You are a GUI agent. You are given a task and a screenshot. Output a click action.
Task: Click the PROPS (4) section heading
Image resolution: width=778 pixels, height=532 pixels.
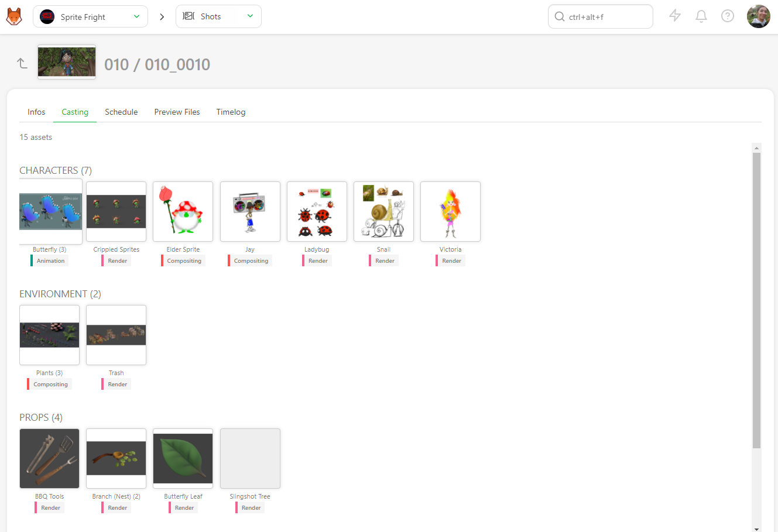tap(41, 417)
